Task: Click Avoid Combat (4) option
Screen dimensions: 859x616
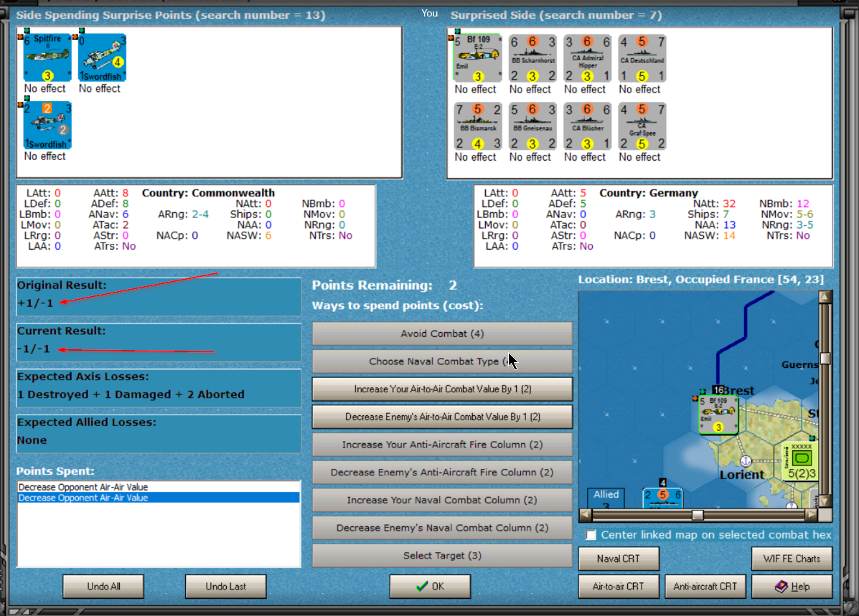Action: tap(442, 333)
